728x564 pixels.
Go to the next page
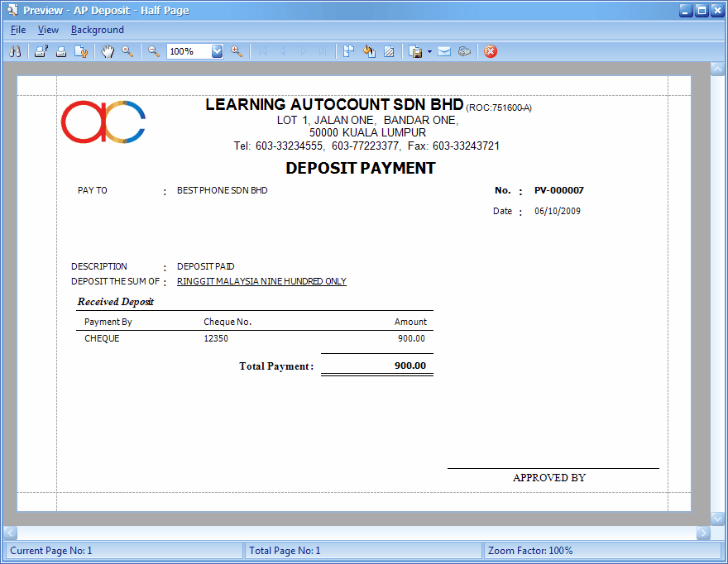[x=303, y=51]
